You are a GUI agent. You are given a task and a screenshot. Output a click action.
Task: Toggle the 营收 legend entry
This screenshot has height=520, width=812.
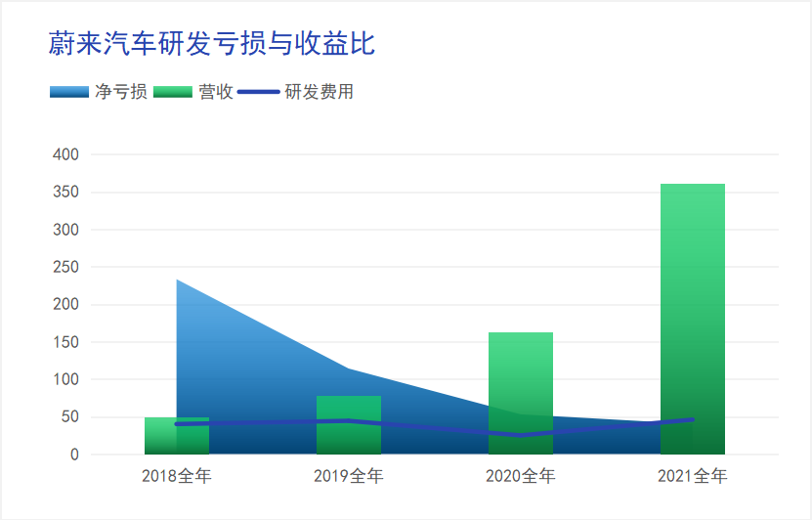pos(193,92)
